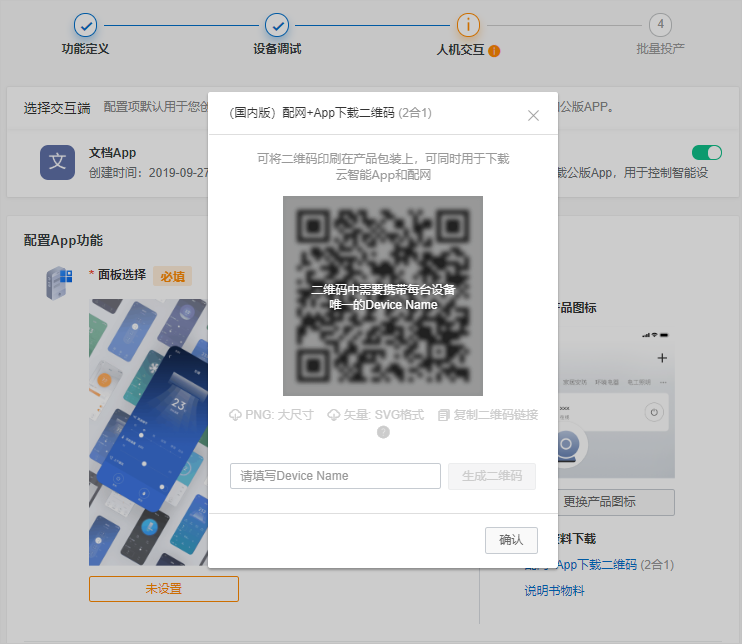Click the cloud icon beside 矢量: SVG格式
742x644 pixels.
[x=334, y=415]
